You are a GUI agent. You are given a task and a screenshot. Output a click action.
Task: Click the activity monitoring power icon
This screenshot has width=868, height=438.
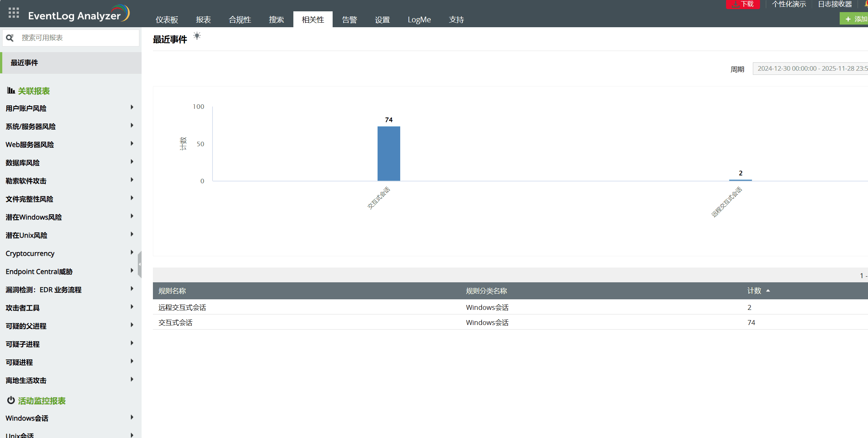pos(11,400)
